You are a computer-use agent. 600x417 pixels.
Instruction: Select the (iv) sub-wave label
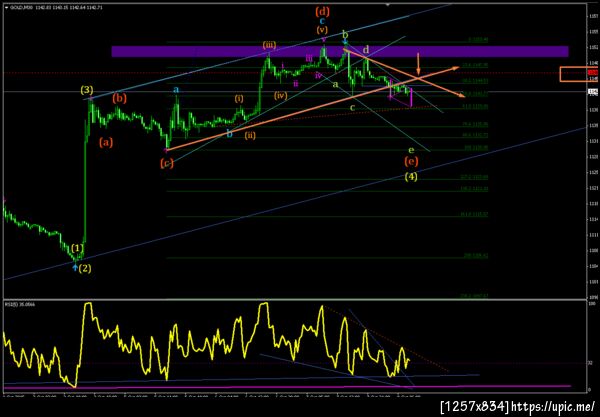pyautogui.click(x=280, y=95)
